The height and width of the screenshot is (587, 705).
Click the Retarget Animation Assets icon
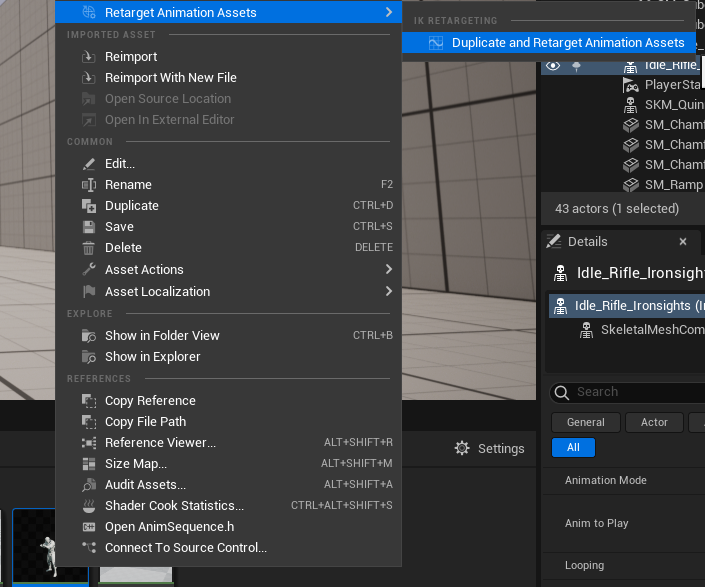click(x=89, y=12)
